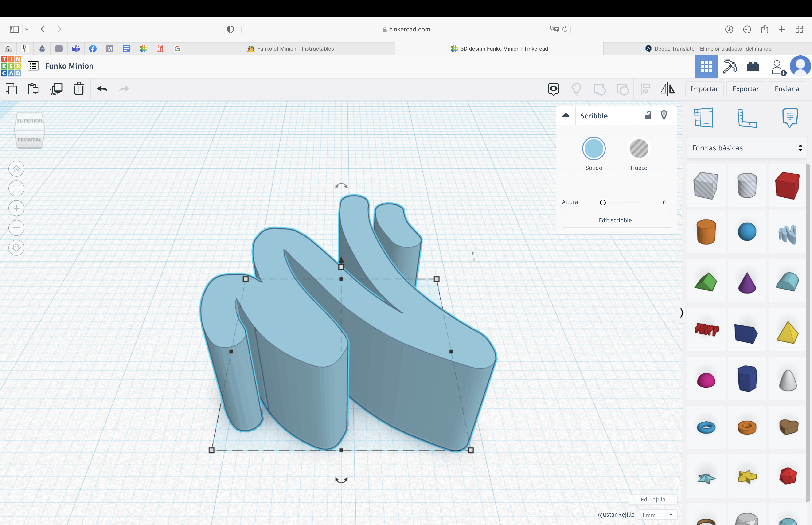Undo the last action
The width and height of the screenshot is (812, 525).
coord(102,89)
